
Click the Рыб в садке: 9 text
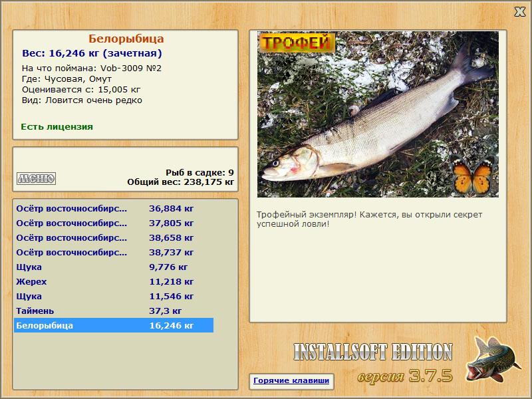coord(199,173)
